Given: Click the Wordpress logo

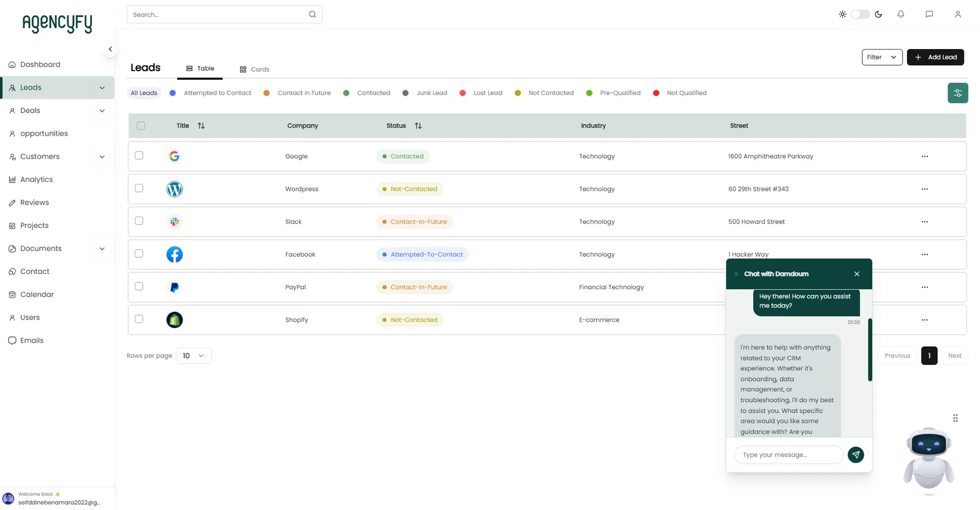Looking at the screenshot, I should [175, 189].
